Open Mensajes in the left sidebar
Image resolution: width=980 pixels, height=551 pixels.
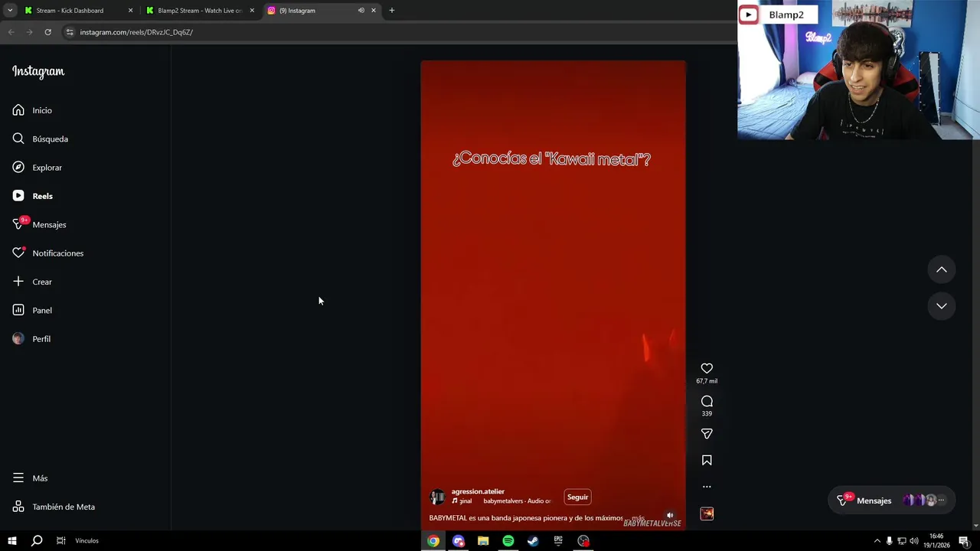(x=39, y=224)
